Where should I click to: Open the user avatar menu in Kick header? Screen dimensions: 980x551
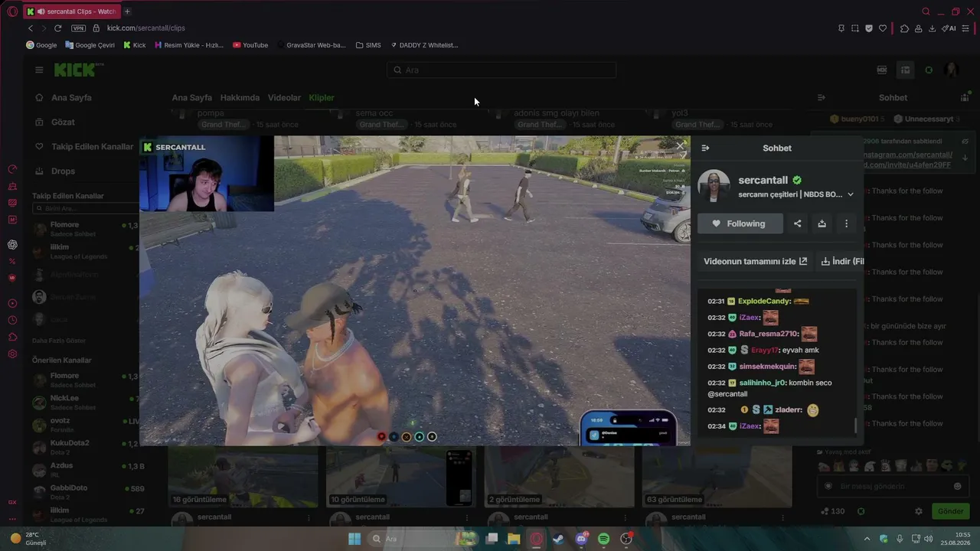click(x=952, y=70)
